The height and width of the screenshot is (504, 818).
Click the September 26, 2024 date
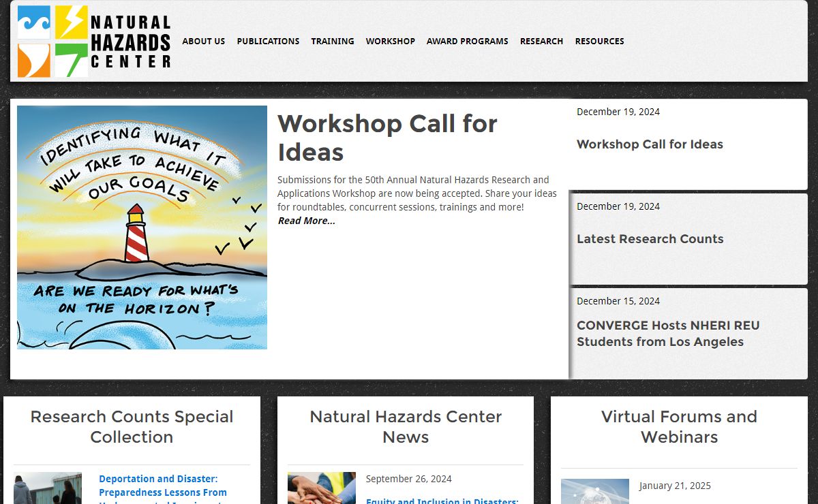[x=409, y=479]
